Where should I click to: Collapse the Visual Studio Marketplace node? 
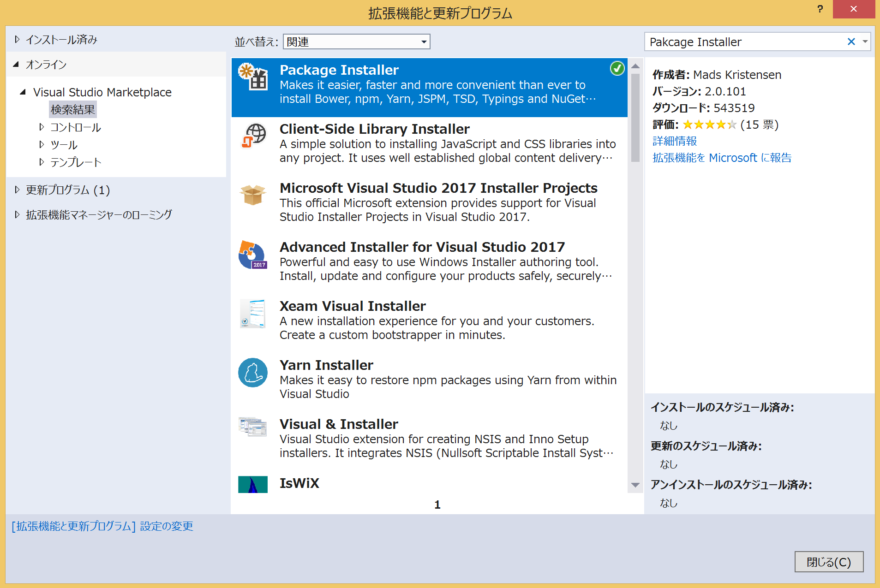pyautogui.click(x=23, y=92)
